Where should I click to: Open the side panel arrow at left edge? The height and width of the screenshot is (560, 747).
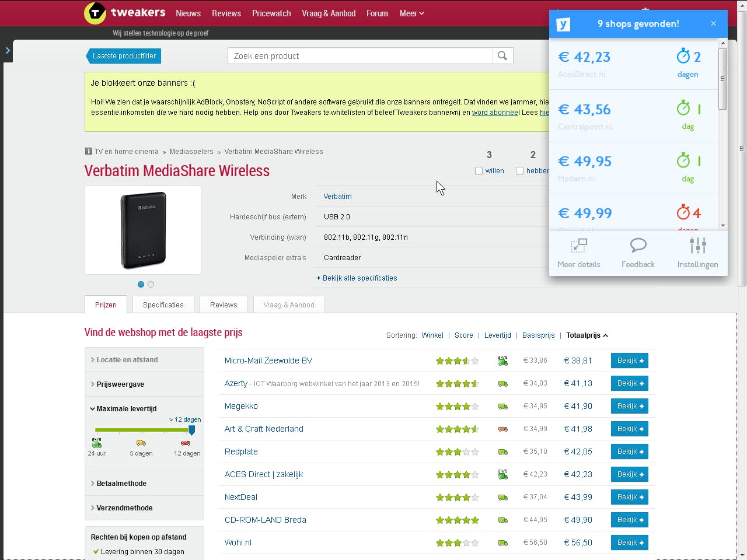point(8,51)
